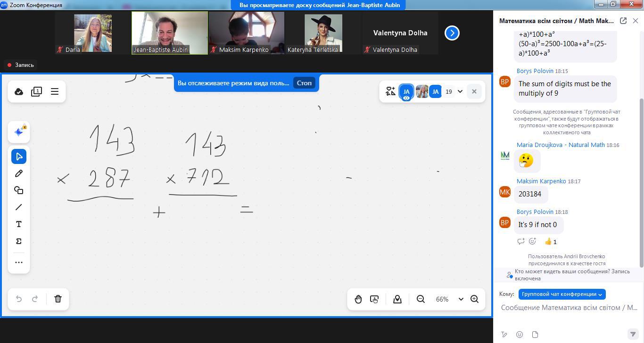644x343 pixels.
Task: Pick the Text tool
Action: (x=19, y=224)
